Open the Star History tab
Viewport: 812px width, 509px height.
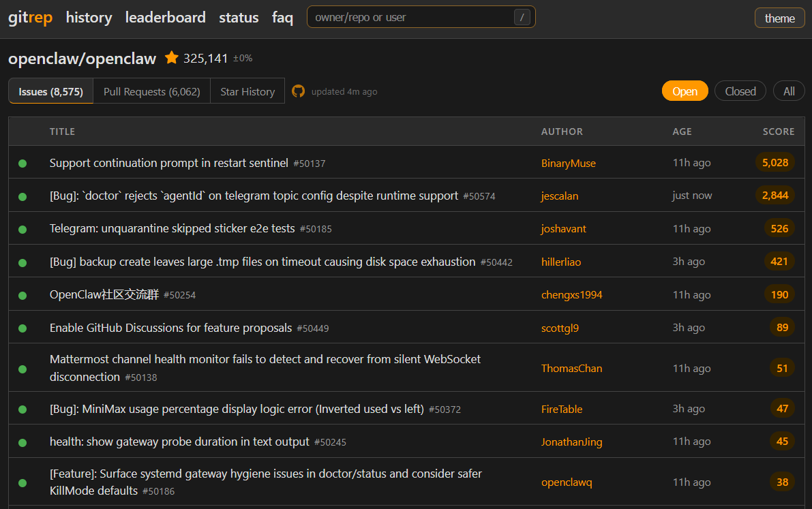point(247,92)
